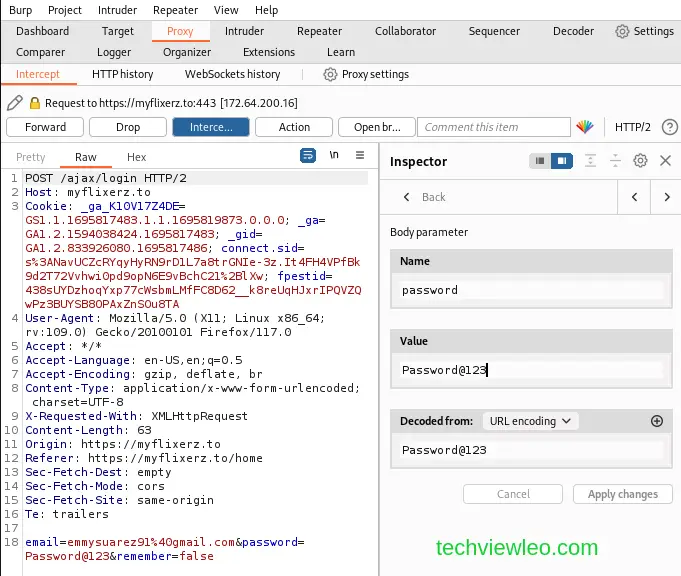Click the Drop button
The height and width of the screenshot is (576, 681).
[128, 127]
